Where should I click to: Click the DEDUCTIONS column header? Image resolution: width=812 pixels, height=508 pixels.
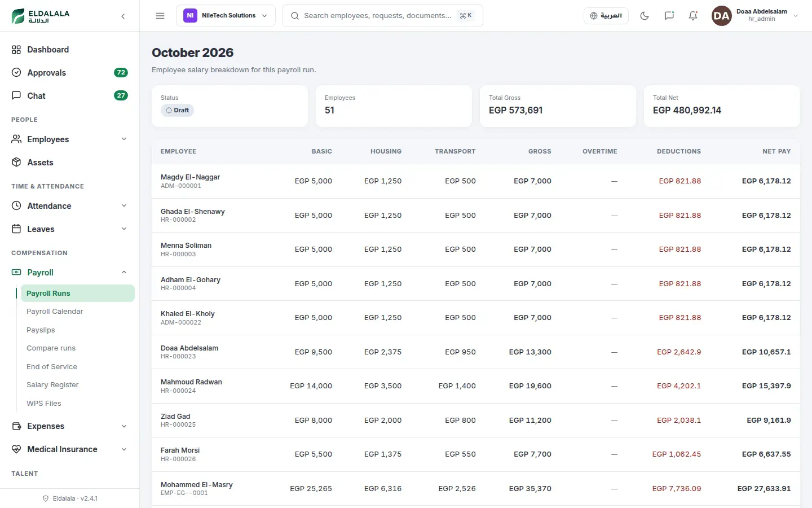point(679,151)
